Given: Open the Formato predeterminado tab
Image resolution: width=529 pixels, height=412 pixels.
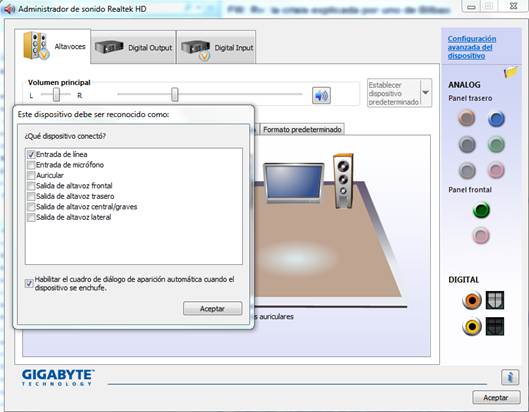Looking at the screenshot, I should tap(302, 129).
